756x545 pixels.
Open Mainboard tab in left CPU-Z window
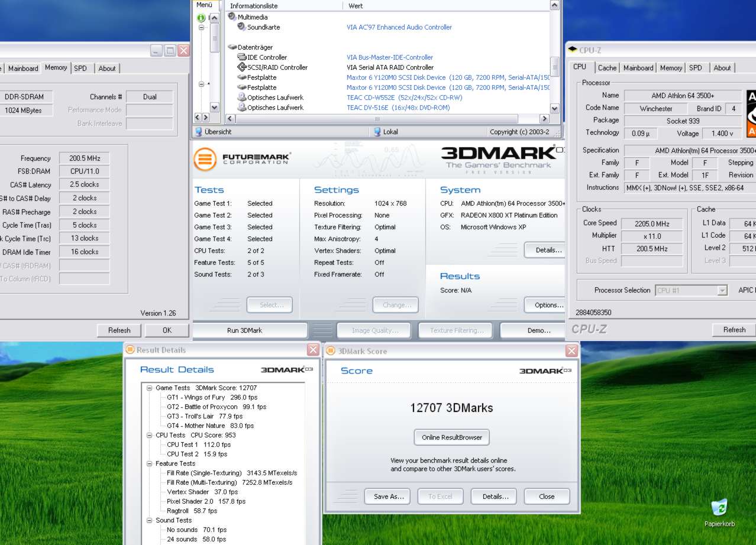pos(23,69)
